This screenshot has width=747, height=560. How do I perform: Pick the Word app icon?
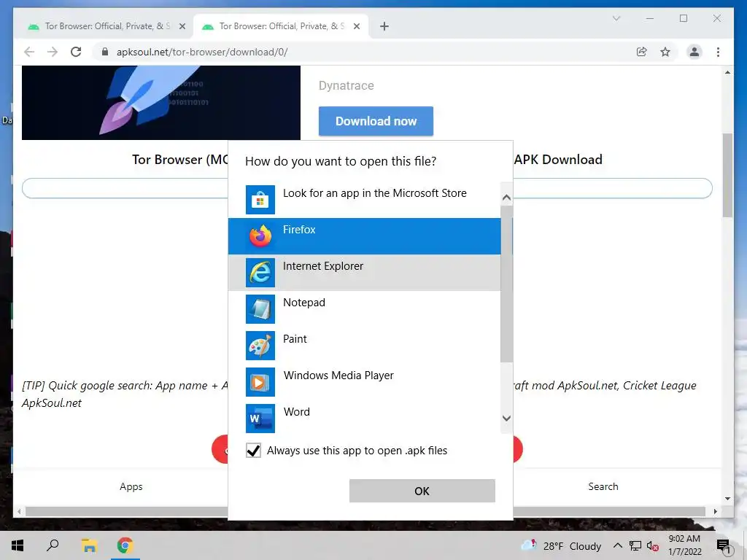coord(260,418)
